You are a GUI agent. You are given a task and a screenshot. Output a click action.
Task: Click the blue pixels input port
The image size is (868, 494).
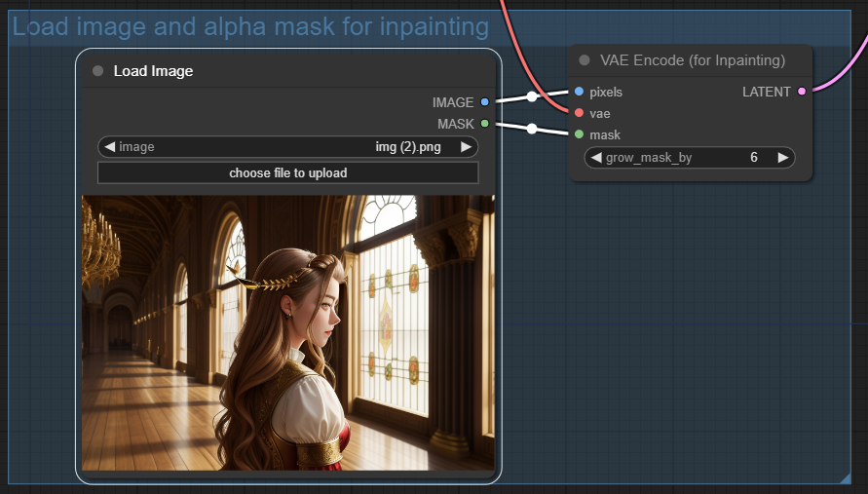(579, 92)
